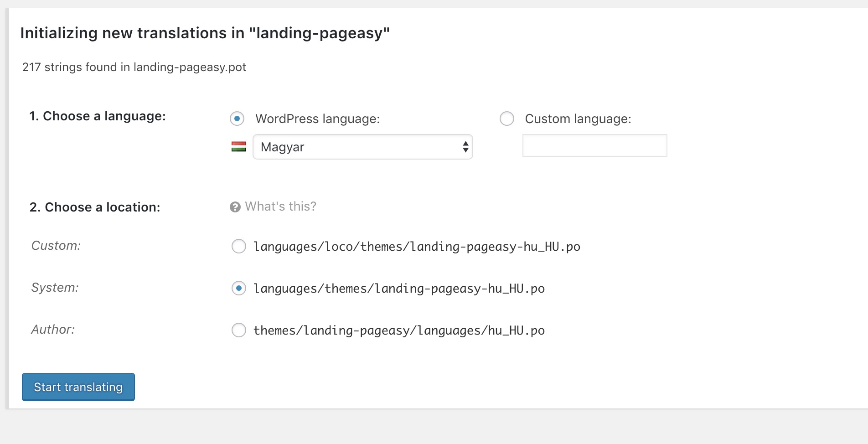
Task: Choose the Custom location radio button
Action: [x=239, y=246]
